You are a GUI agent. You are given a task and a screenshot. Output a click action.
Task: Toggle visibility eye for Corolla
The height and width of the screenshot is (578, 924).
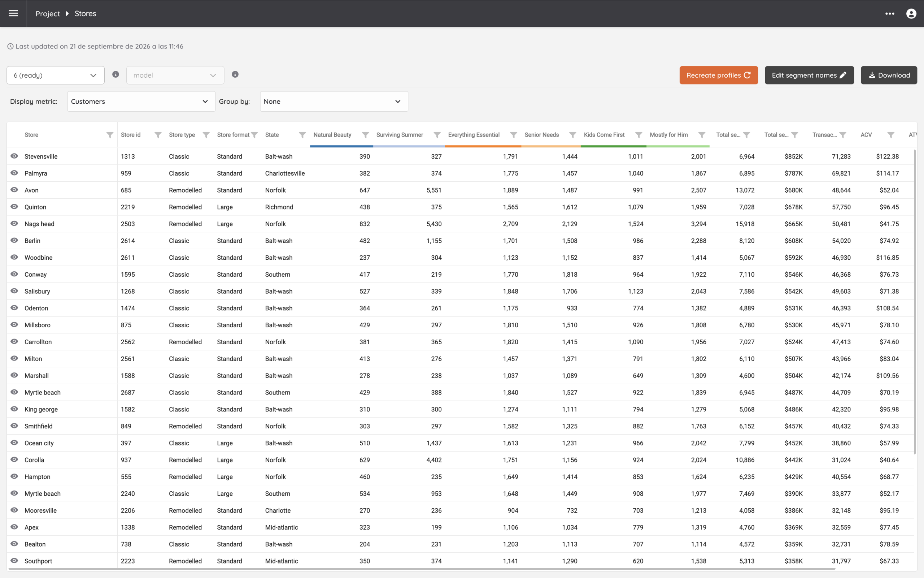(14, 459)
